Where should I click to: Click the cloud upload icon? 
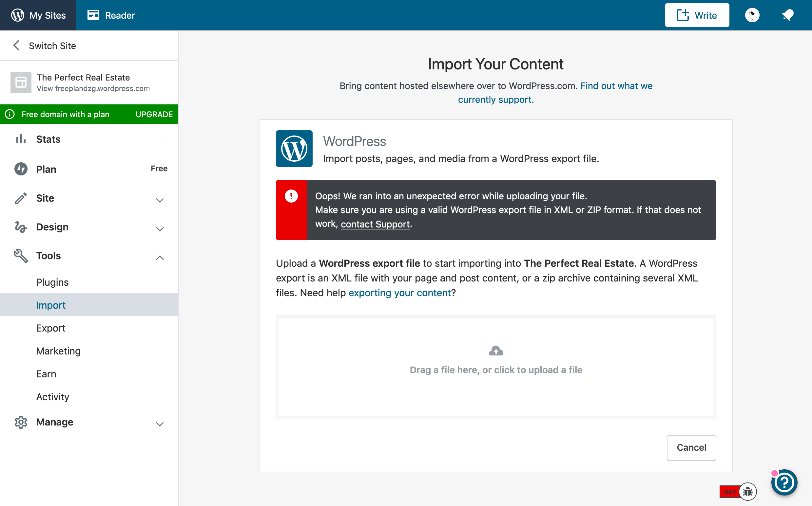[x=496, y=351]
